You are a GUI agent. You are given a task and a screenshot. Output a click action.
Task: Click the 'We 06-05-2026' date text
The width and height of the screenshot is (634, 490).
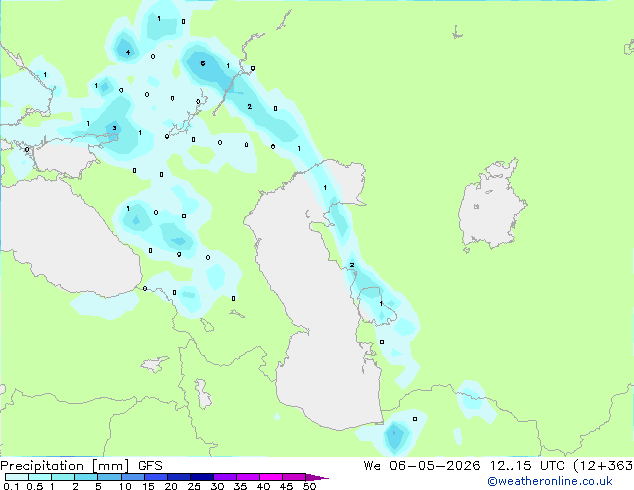422,466
